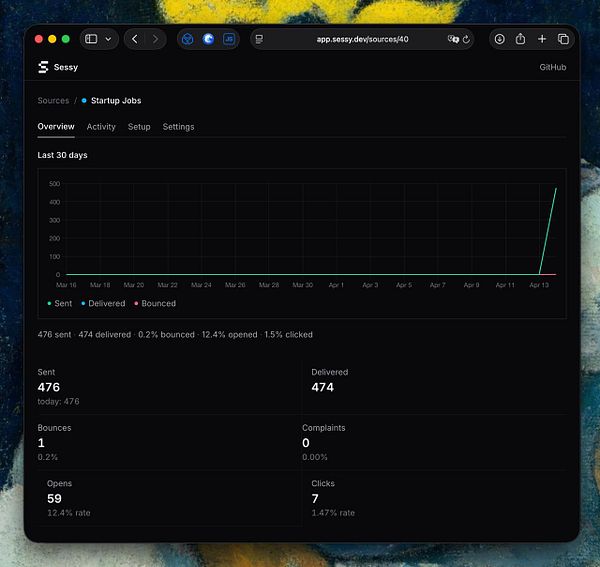600x567 pixels.
Task: Click the Bounces value 1
Action: [x=41, y=443]
